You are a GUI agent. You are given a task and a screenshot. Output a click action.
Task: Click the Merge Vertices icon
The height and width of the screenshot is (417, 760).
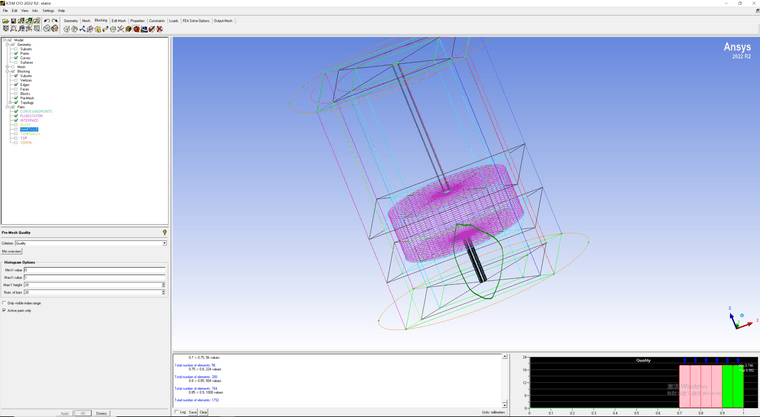click(82, 29)
